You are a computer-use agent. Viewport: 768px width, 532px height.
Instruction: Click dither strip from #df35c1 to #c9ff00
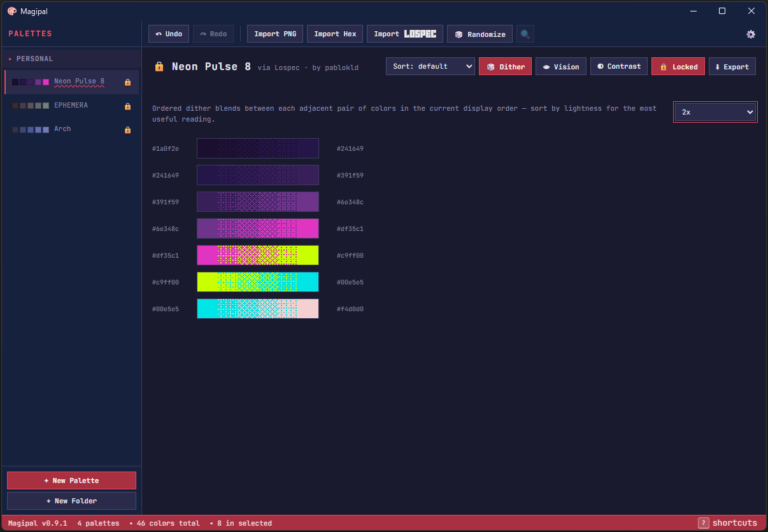pyautogui.click(x=258, y=255)
